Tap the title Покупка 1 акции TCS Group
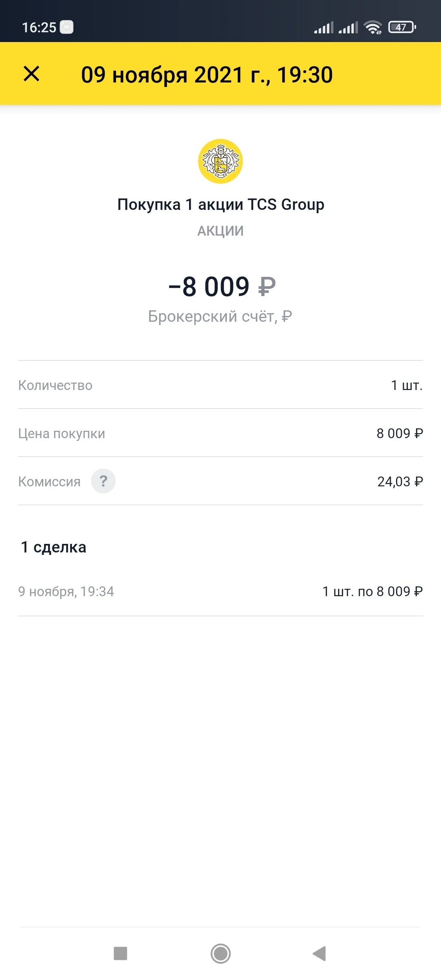 point(220,204)
